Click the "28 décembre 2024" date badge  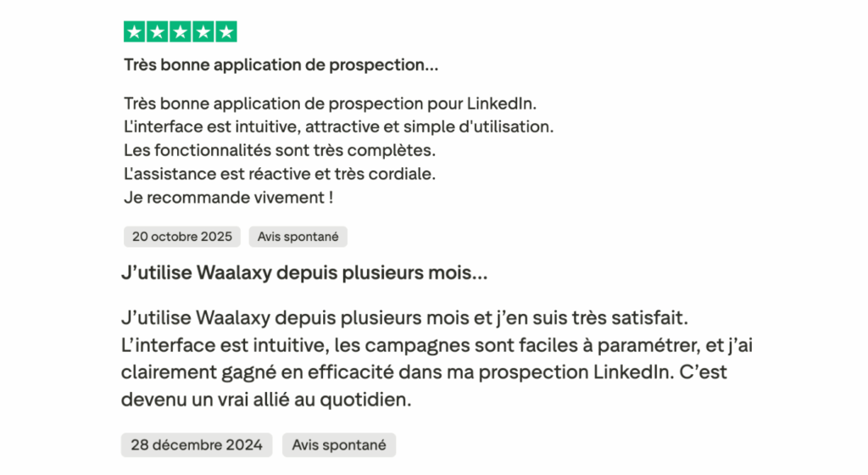[197, 444]
